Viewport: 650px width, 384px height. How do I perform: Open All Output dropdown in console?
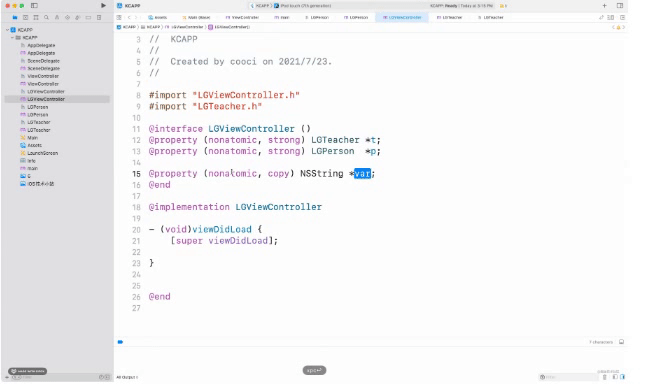click(127, 377)
